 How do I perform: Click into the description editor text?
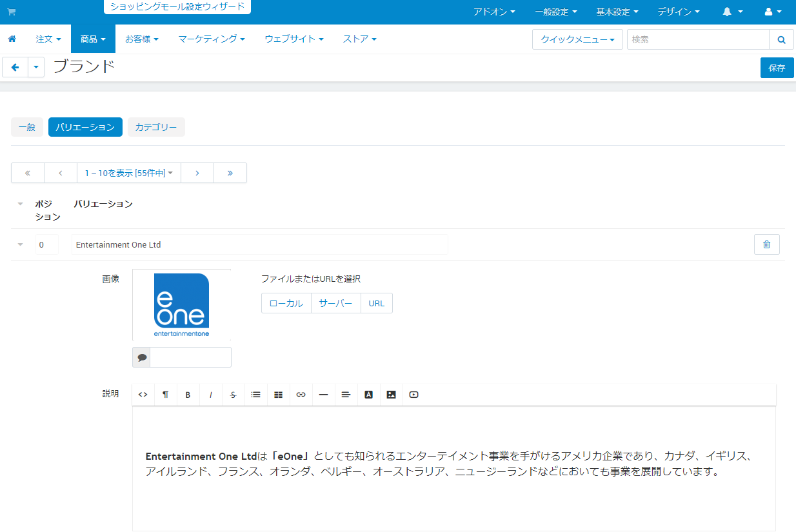(x=453, y=468)
